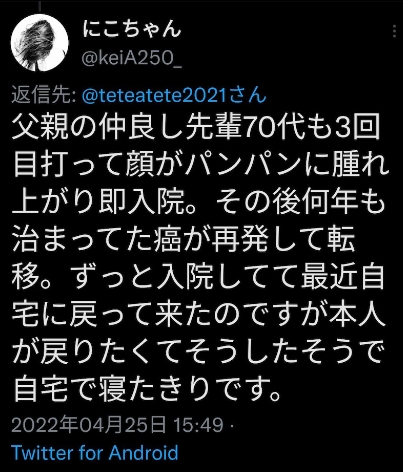Open the tweet's three-dot more options menu
The height and width of the screenshot is (472, 403).
[394, 32]
